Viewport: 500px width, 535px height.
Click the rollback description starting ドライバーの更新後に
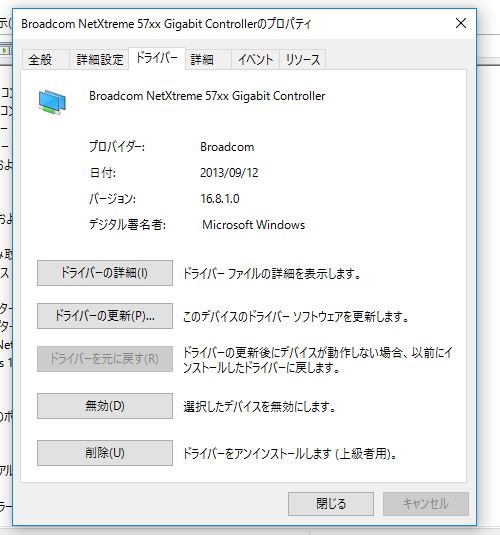click(318, 360)
